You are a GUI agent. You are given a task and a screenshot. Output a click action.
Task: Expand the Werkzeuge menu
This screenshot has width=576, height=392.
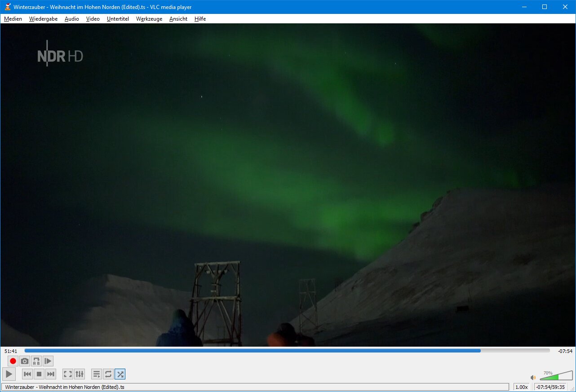click(149, 19)
